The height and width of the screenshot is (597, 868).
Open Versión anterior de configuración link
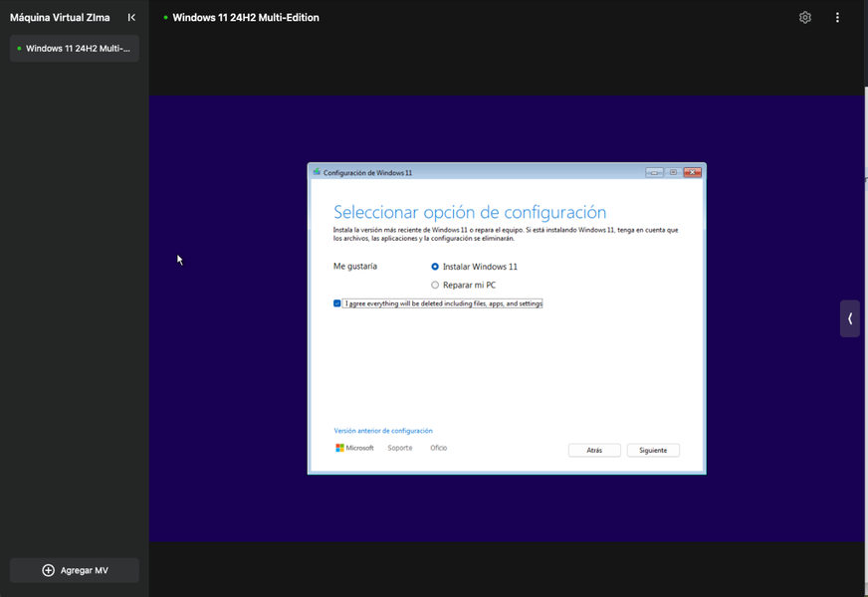click(383, 431)
